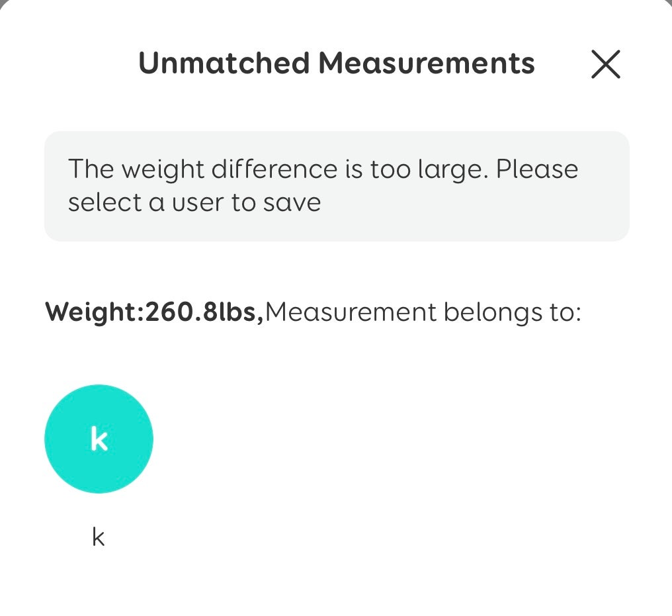
Task: Click the Unmatched Measurements title
Action: tap(336, 63)
